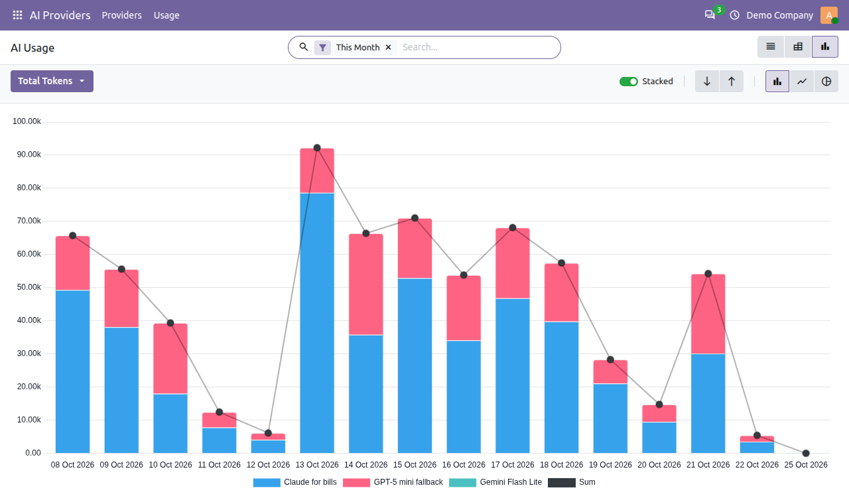Click the 'AI Usage' heading

click(33, 48)
